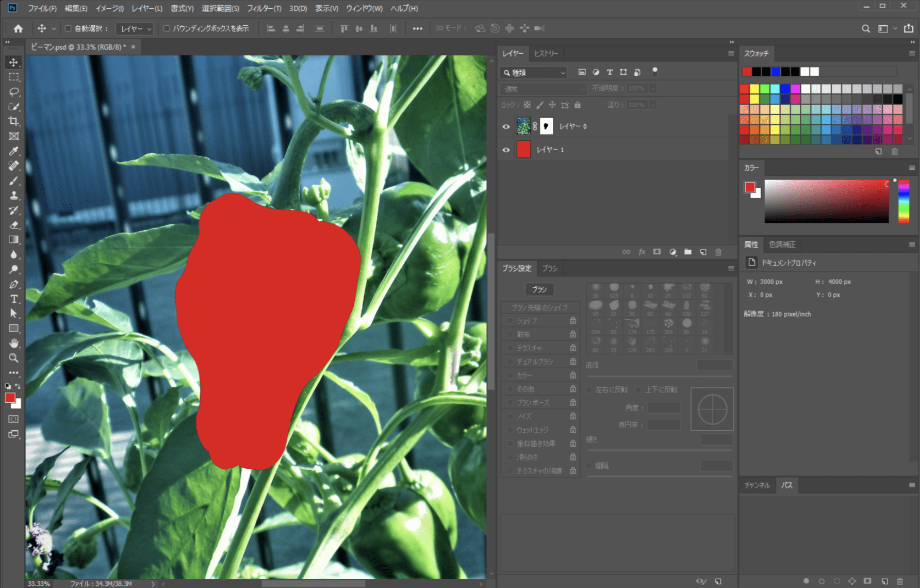The image size is (920, 588).
Task: Open the フィルター(T) menu
Action: click(x=264, y=8)
